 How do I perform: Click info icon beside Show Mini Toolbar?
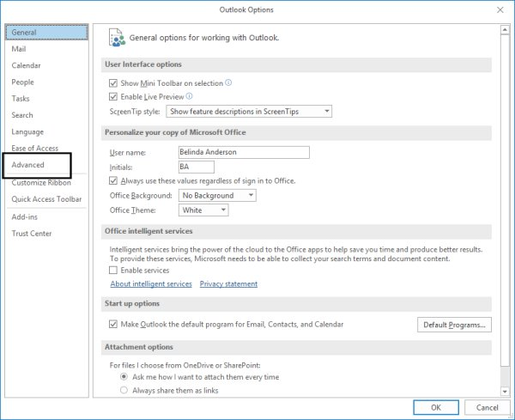click(x=228, y=82)
